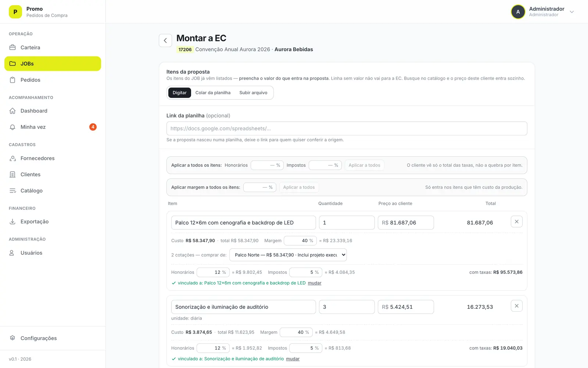The height and width of the screenshot is (368, 588).
Task: Go back with the arrow button
Action: (x=165, y=40)
